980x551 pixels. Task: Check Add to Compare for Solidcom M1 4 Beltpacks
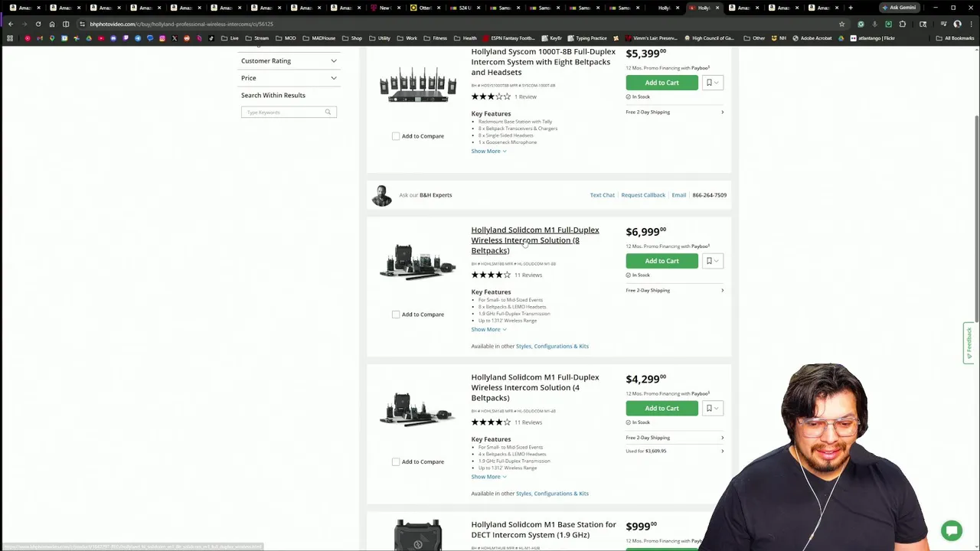(x=396, y=461)
